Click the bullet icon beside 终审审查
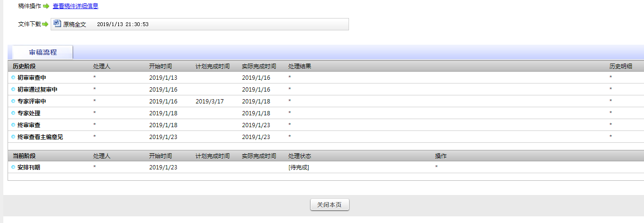This screenshot has height=223, width=644. click(13, 125)
